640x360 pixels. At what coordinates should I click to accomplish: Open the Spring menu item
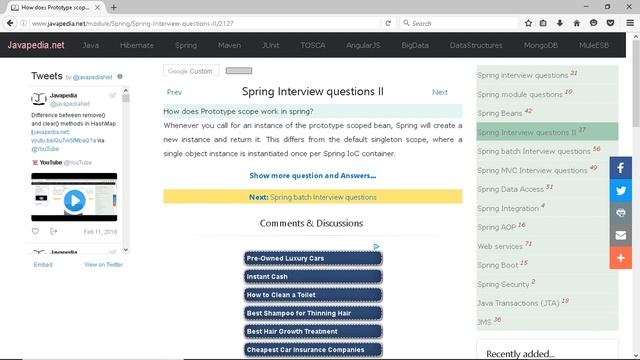point(186,45)
